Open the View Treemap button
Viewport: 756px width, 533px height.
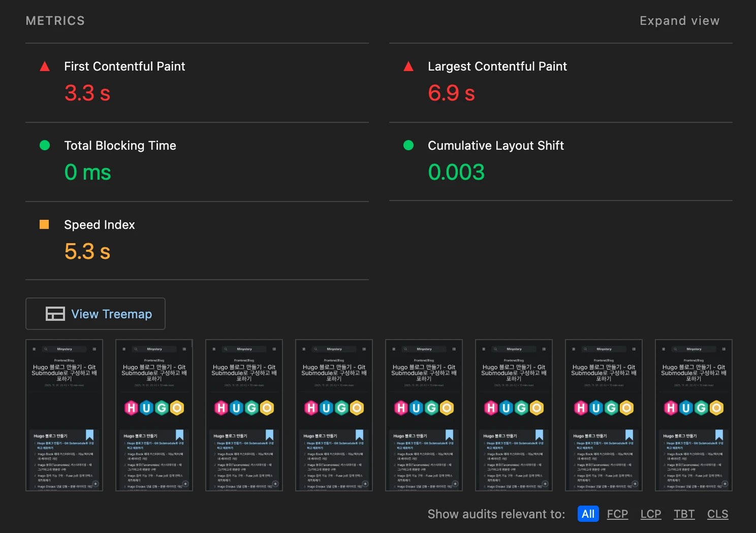coord(96,314)
